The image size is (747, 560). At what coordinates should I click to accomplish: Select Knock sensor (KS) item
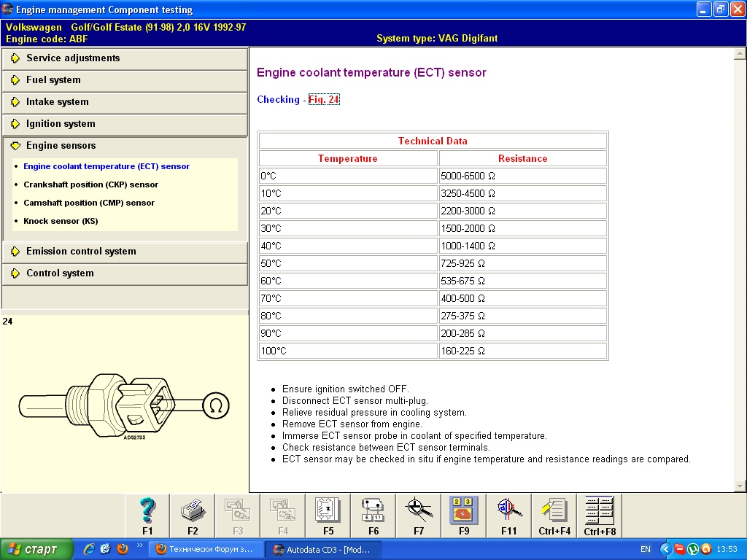61,221
